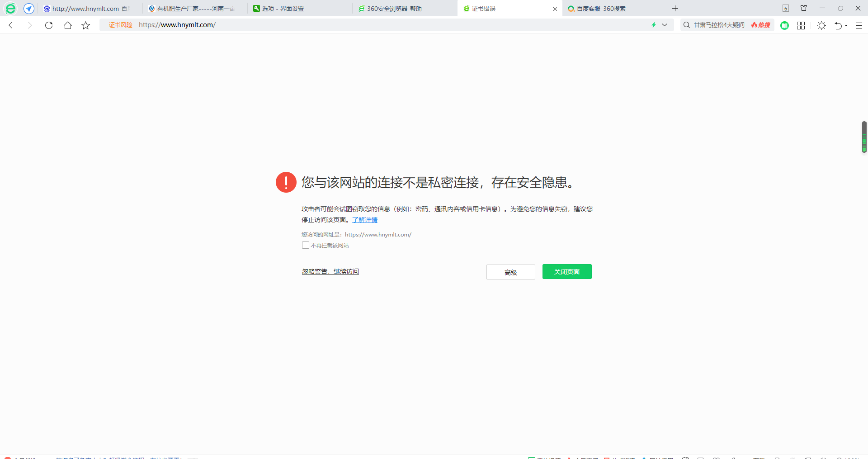868x459 pixels.
Task: Toggle the brightness night mode icon
Action: click(x=822, y=25)
